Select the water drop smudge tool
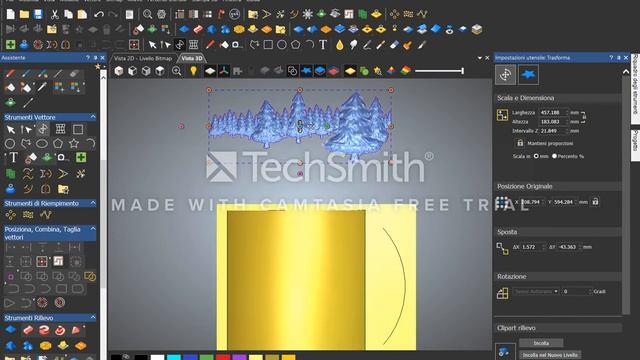The width and height of the screenshot is (640, 360). pos(340,44)
